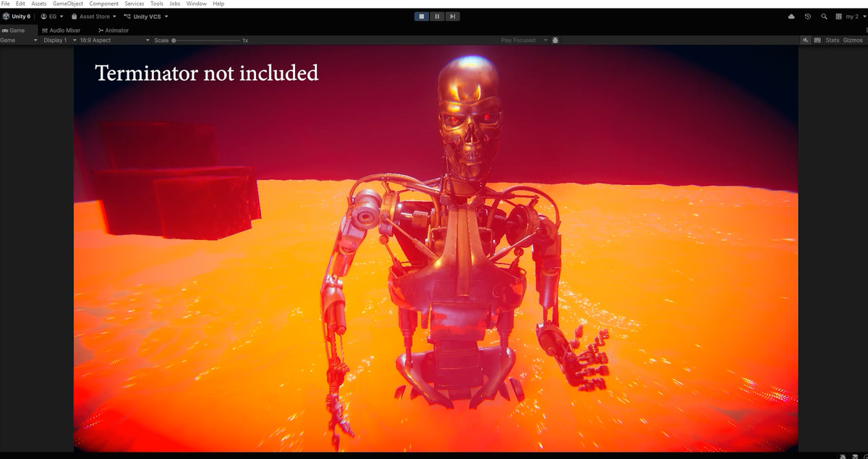The width and height of the screenshot is (868, 459).
Task: Open the Unity VCS dropdown
Action: pos(146,16)
